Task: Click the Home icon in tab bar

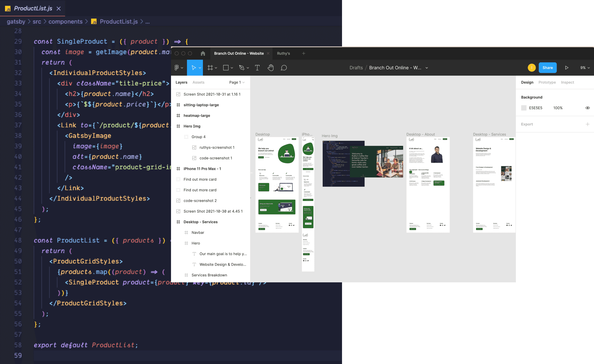Action: coord(203,53)
